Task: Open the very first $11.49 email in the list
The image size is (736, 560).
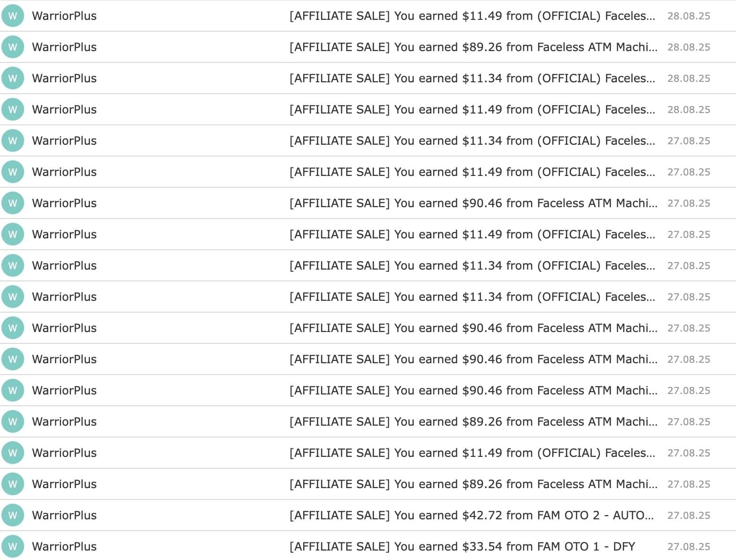Action: coord(472,16)
